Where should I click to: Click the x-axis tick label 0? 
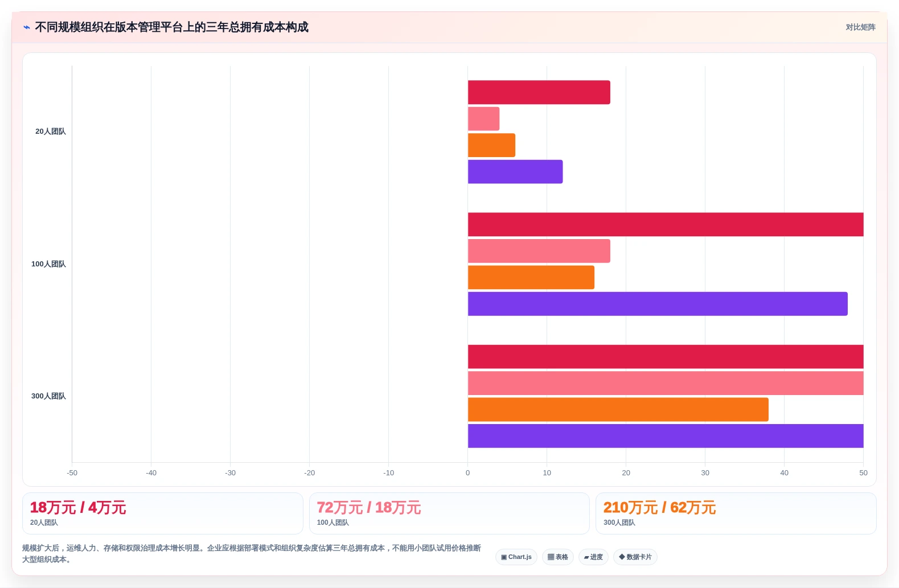coord(468,473)
